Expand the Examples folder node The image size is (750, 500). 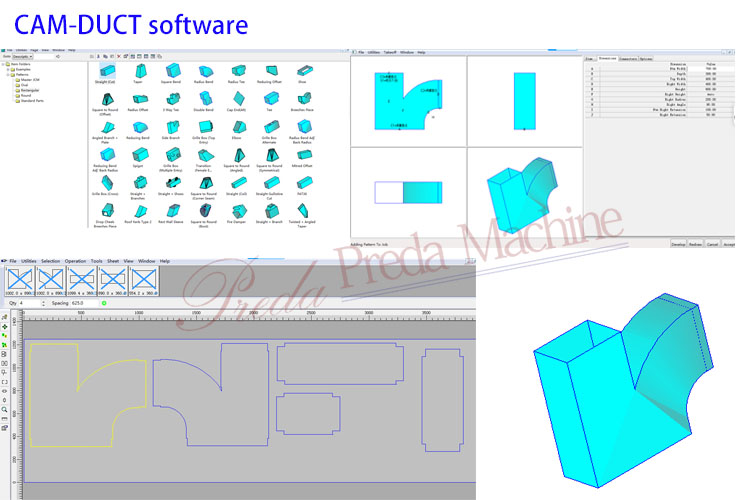8,69
